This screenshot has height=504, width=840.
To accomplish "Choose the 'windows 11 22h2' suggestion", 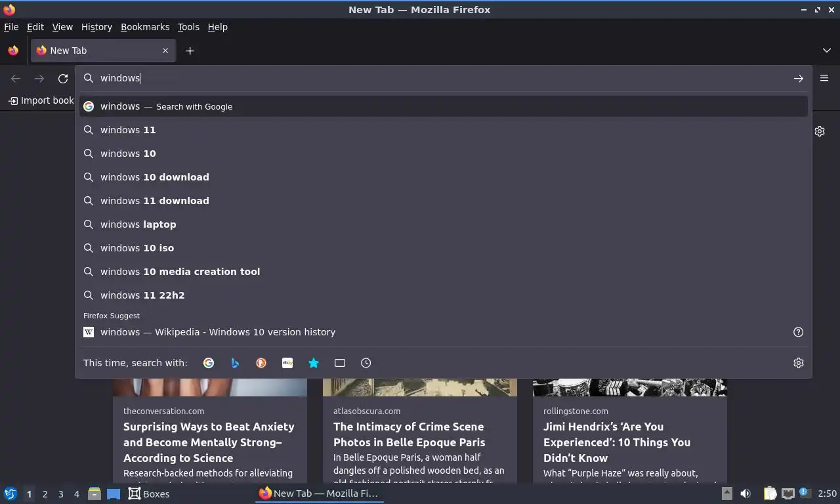I will (444, 295).
